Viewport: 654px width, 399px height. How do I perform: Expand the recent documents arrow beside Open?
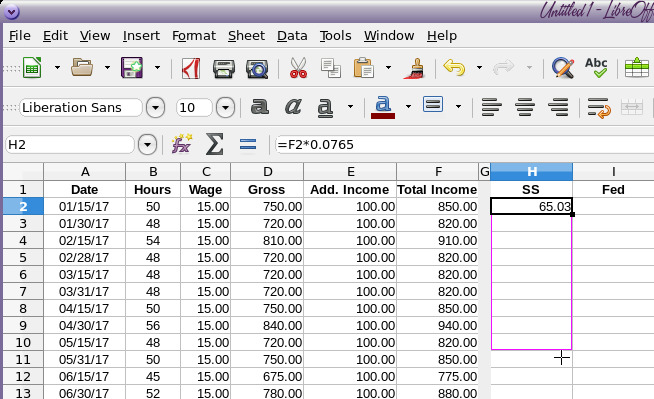[x=107, y=68]
